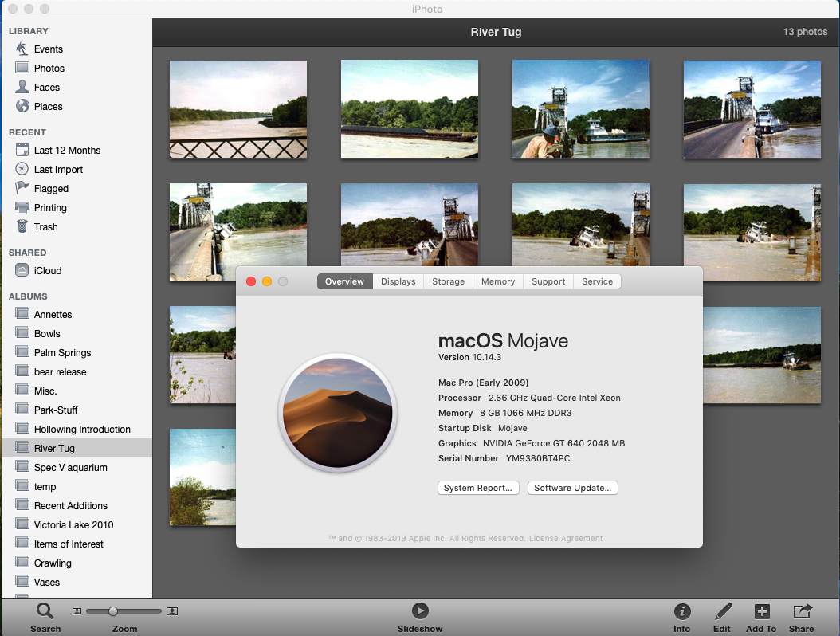840x636 pixels.
Task: Select the barge along treeline photo
Action: [x=410, y=108]
